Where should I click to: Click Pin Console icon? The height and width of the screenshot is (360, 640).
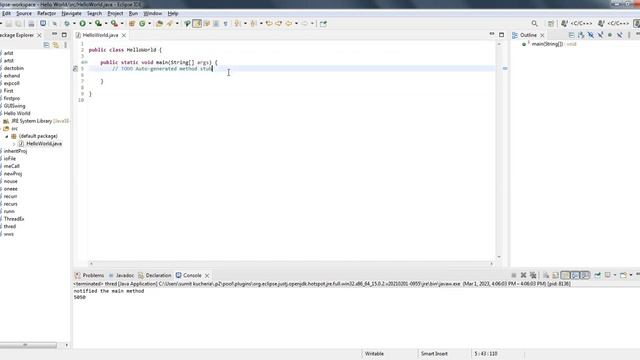click(x=598, y=276)
